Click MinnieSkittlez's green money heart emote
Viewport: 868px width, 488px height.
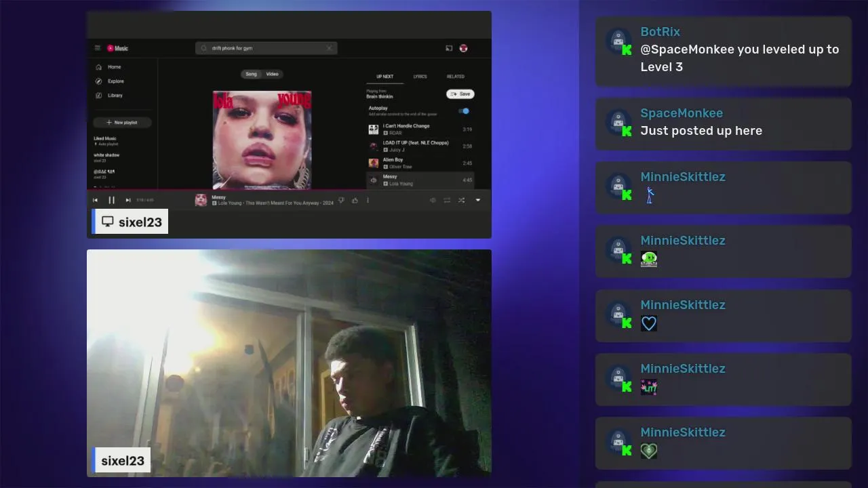[649, 451]
